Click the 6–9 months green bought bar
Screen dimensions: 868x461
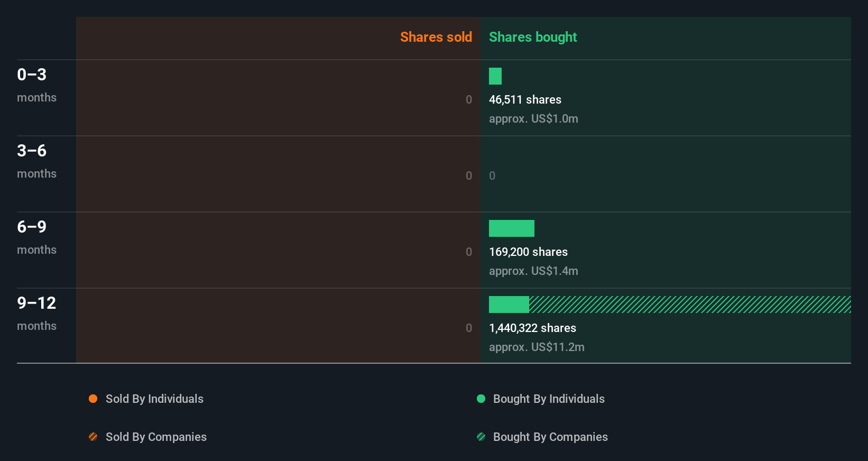pyautogui.click(x=512, y=228)
